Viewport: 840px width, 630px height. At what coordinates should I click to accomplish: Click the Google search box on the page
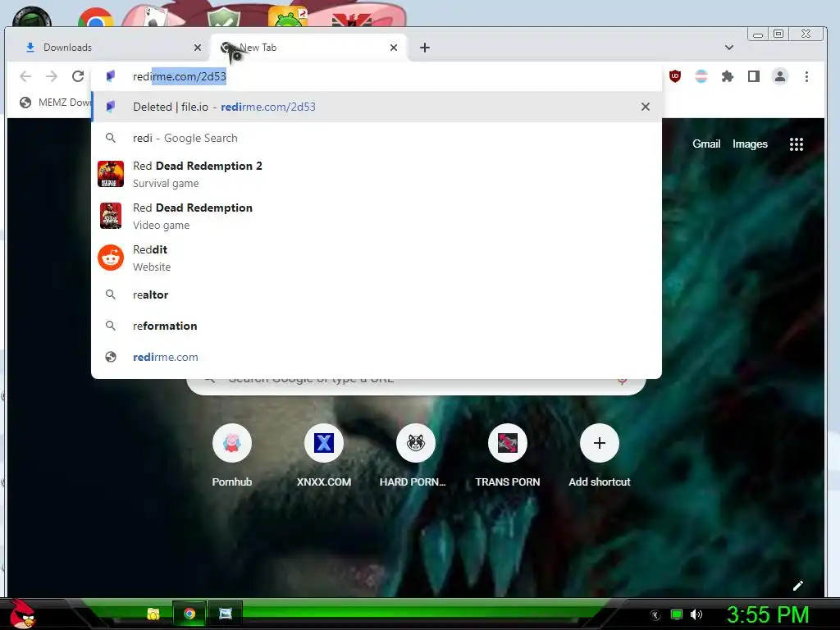416,386
